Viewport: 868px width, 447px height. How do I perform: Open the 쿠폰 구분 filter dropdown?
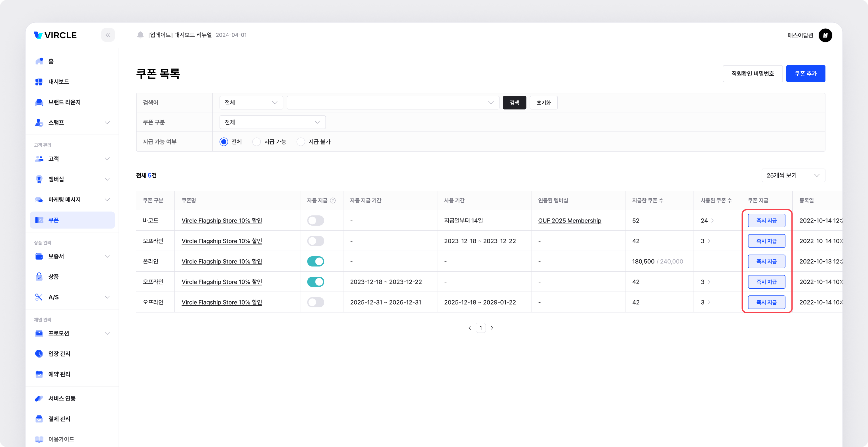click(272, 122)
